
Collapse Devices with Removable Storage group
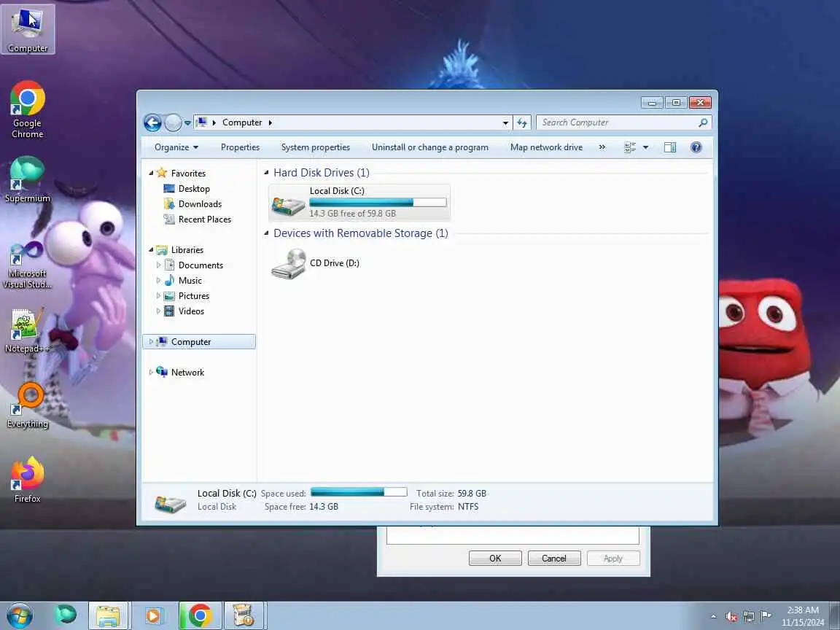coord(266,233)
